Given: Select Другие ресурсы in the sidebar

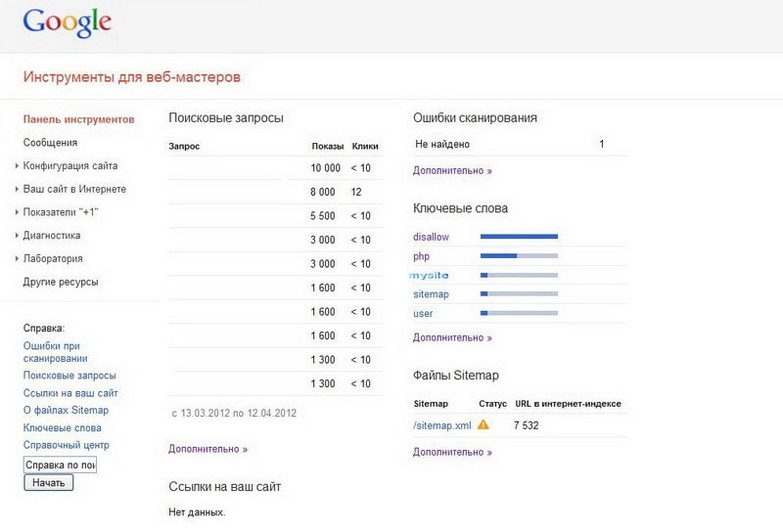Looking at the screenshot, I should tap(61, 283).
